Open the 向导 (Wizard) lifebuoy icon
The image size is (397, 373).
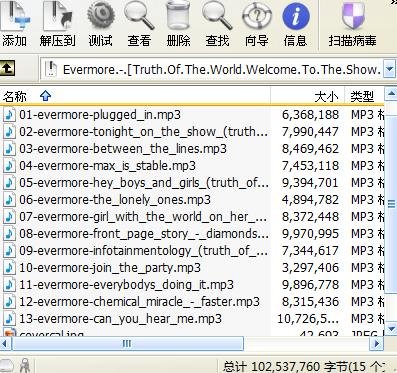pos(256,17)
